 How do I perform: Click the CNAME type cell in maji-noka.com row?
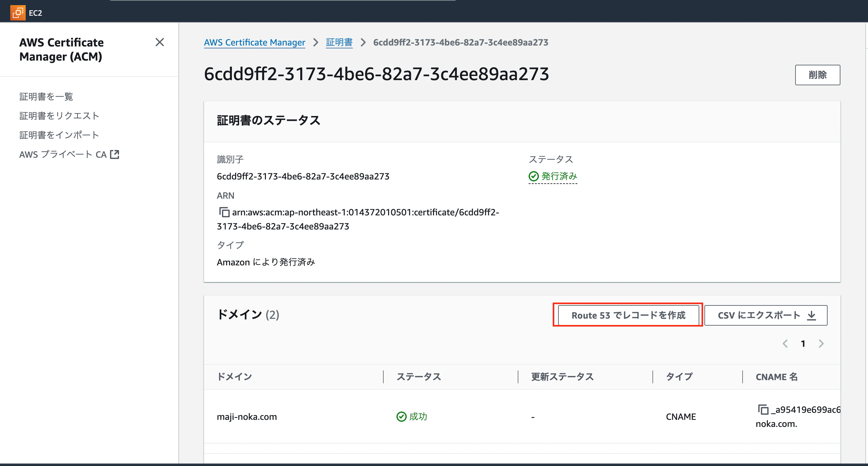pos(681,417)
